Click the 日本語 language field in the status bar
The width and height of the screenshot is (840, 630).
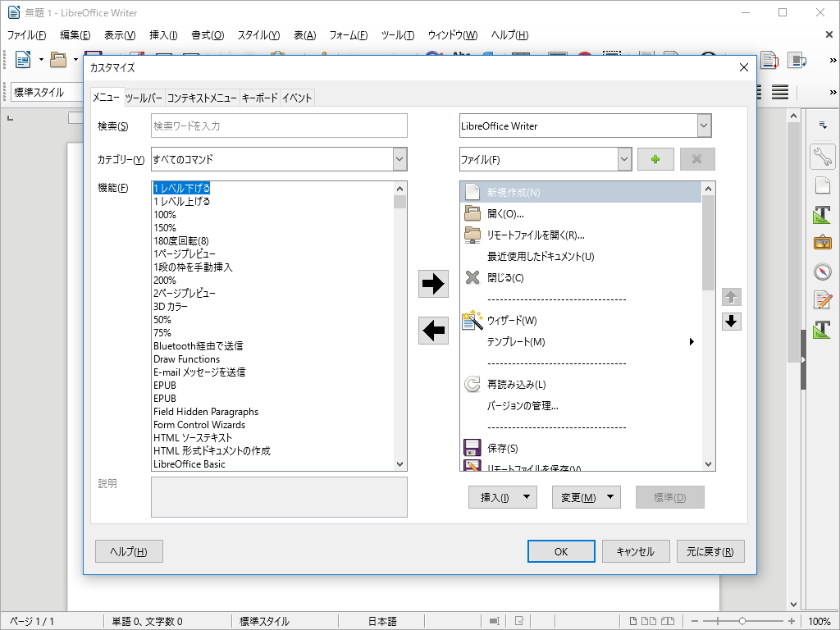382,622
